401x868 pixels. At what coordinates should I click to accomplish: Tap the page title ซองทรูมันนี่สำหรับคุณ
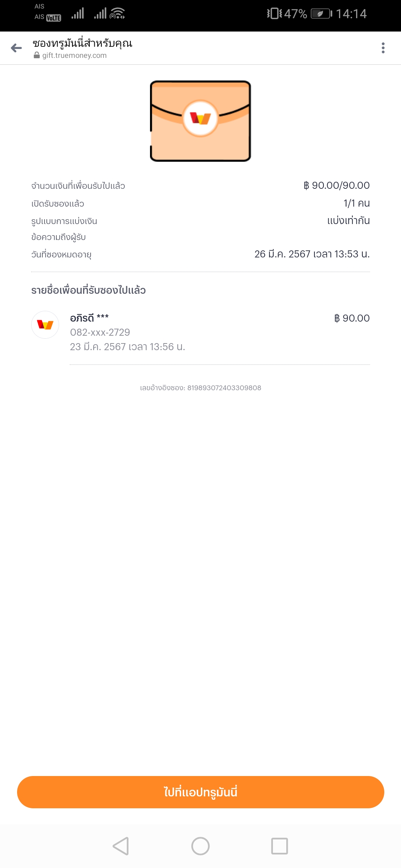click(x=82, y=43)
